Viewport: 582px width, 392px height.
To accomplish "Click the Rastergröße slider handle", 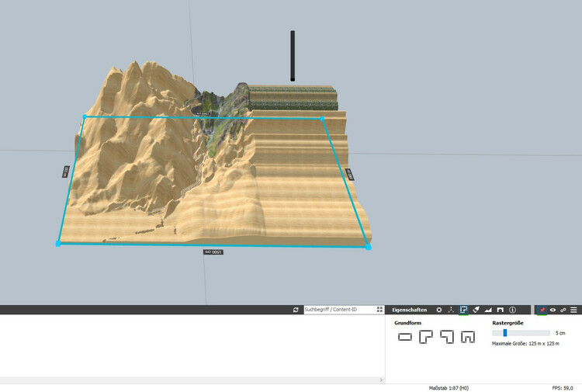I will [x=505, y=332].
